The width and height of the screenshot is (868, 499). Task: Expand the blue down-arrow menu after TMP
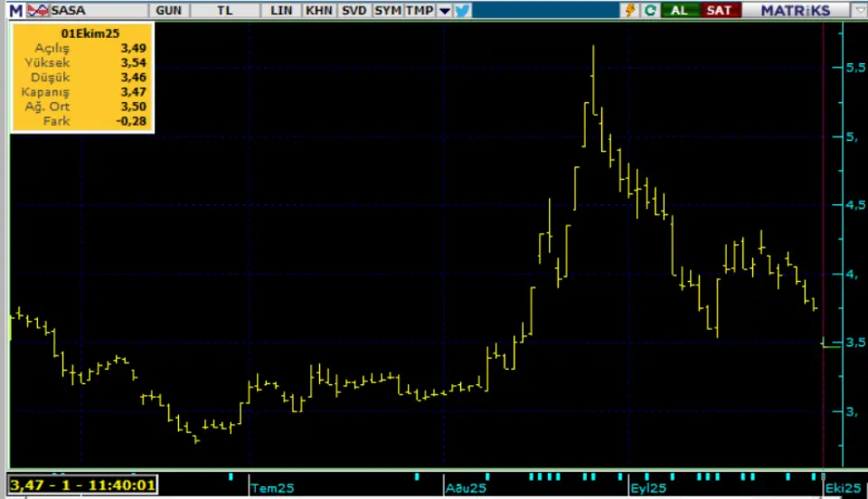tap(444, 11)
